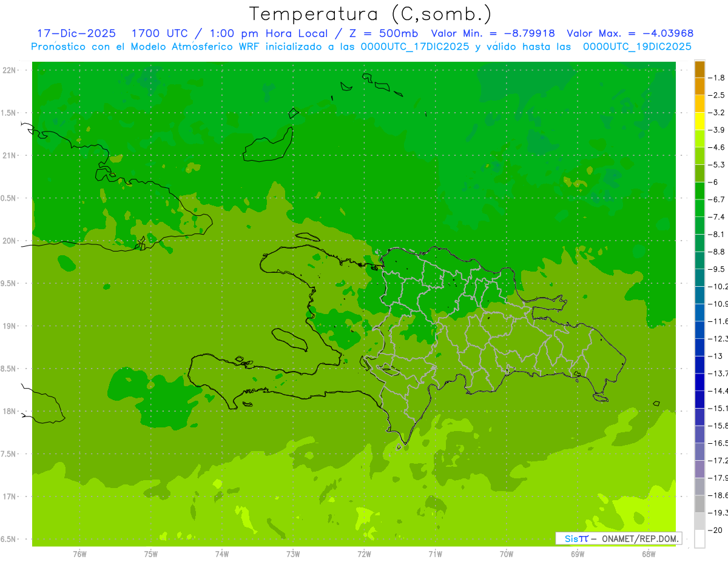
Task: Click the -13.7 color scale value
Action: (x=718, y=373)
